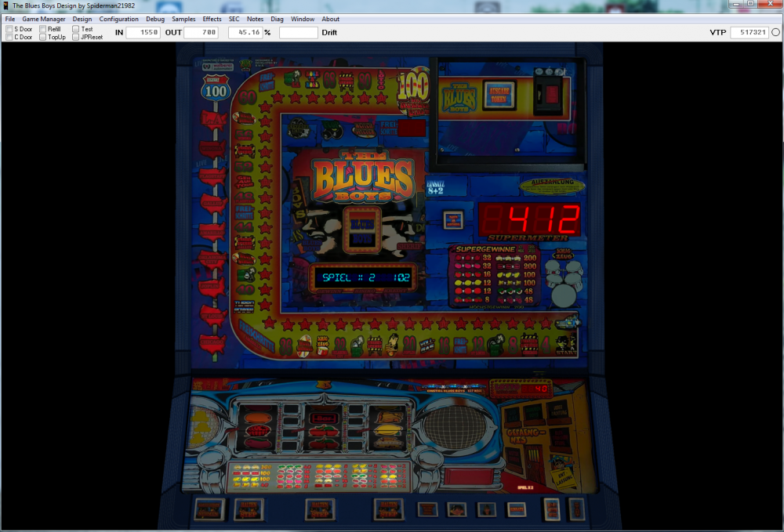This screenshot has width=784, height=532.
Task: Open the Samples menu
Action: (x=183, y=19)
